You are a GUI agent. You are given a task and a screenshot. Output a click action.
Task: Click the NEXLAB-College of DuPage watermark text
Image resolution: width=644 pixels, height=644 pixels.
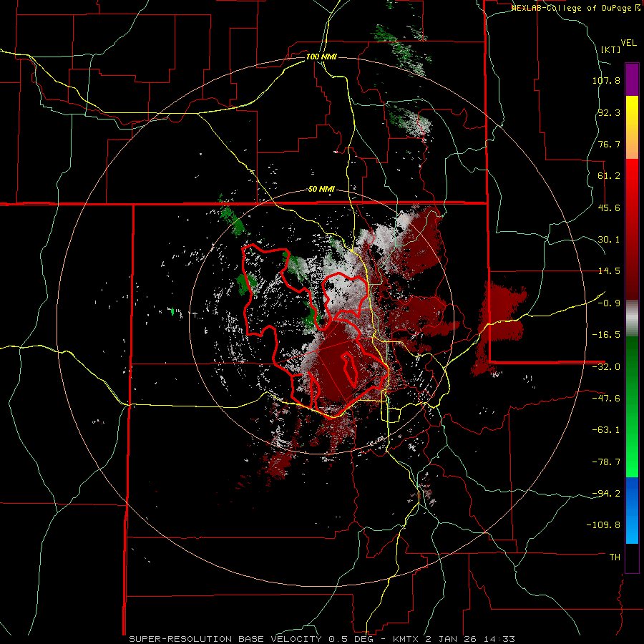(x=575, y=8)
